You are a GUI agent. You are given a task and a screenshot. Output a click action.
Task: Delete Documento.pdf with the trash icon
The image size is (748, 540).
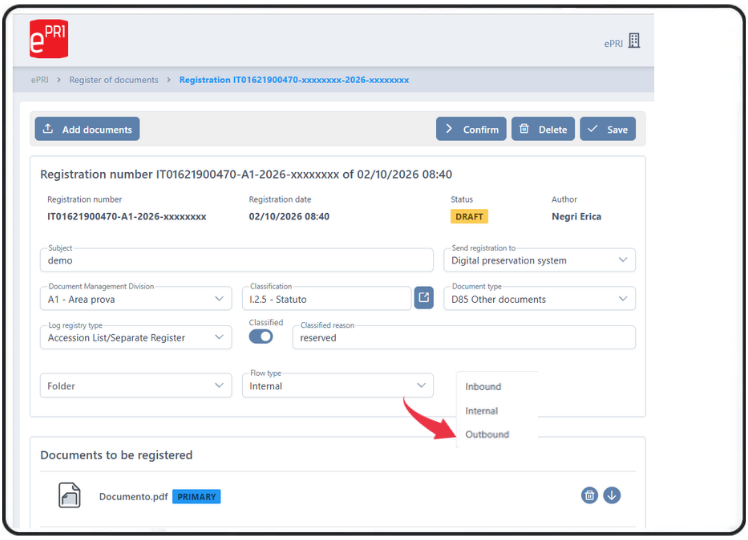tap(589, 495)
